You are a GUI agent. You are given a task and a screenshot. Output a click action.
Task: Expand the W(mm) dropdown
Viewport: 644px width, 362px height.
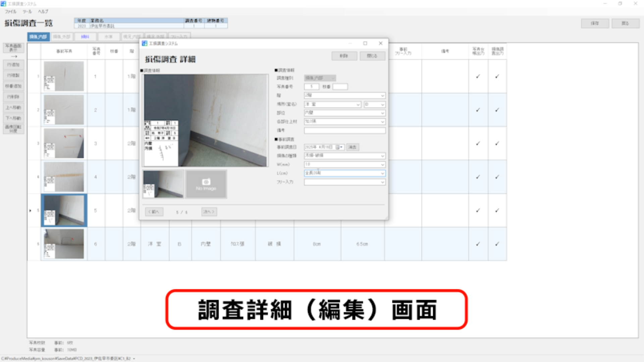click(x=382, y=165)
